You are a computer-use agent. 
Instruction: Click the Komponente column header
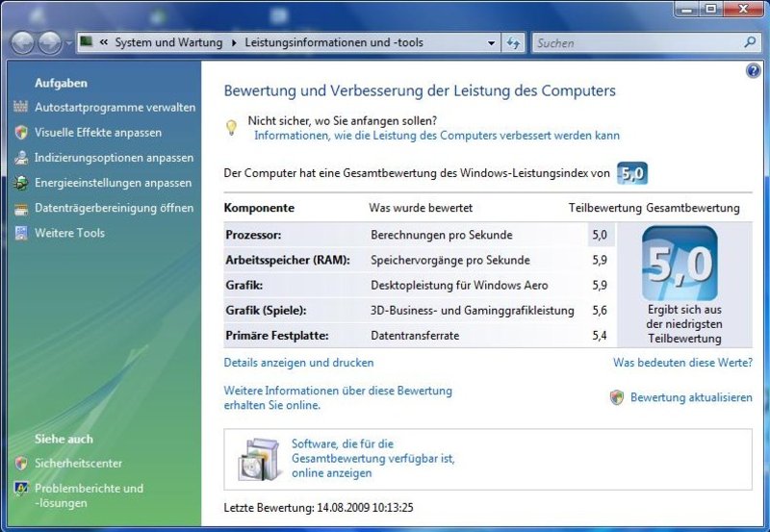click(259, 208)
